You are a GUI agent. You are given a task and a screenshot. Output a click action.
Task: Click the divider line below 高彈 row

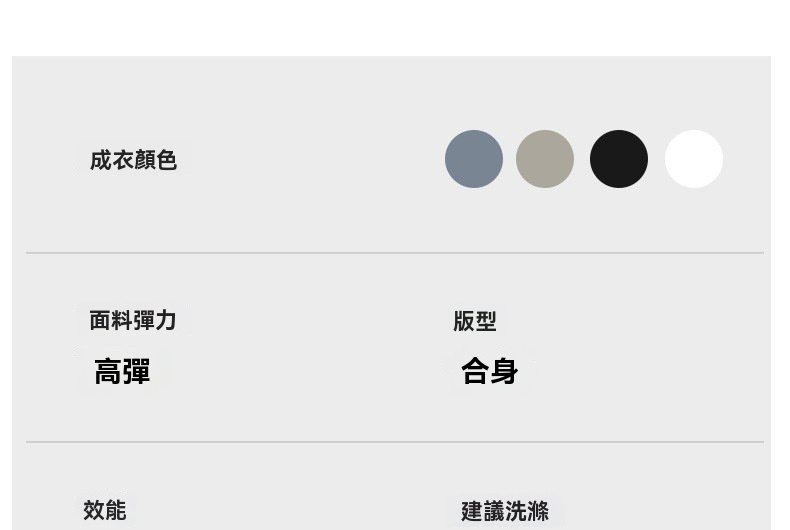(395, 441)
